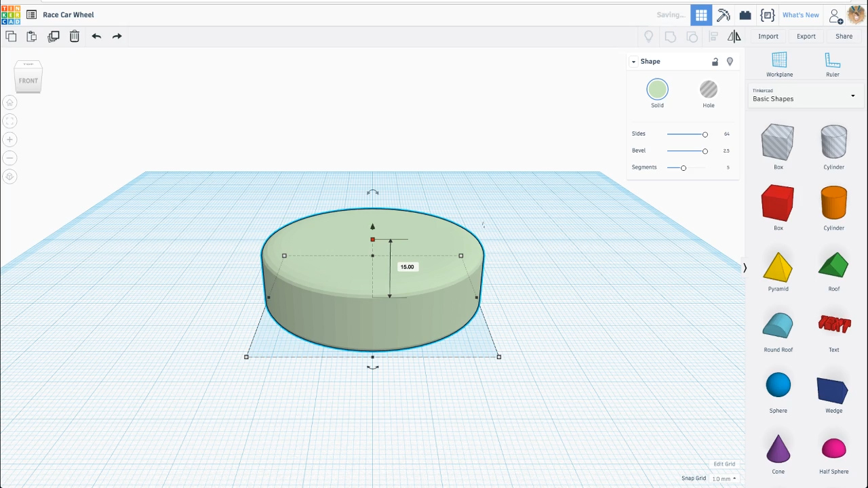
Task: Click the Undo arrow
Action: [x=96, y=37]
